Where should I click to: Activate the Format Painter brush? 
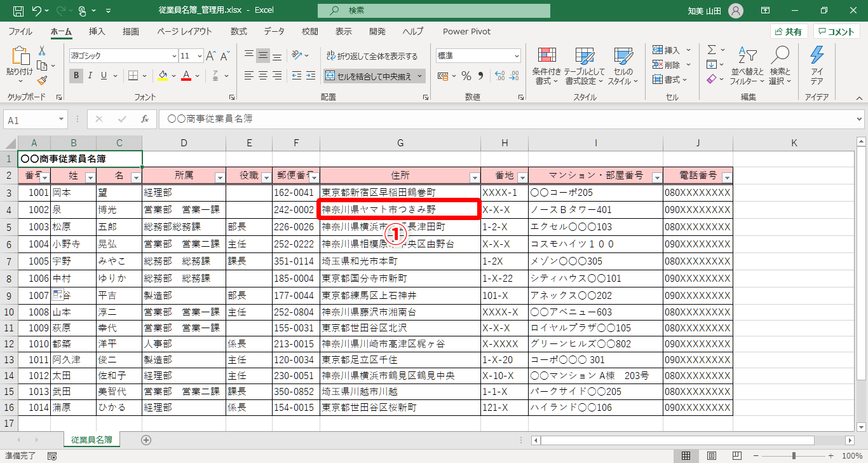pyautogui.click(x=42, y=80)
